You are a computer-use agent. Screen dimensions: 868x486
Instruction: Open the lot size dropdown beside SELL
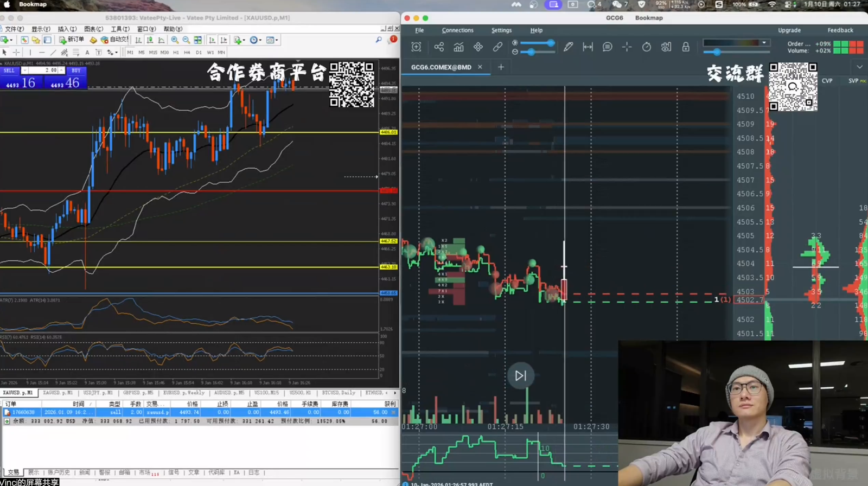pos(24,71)
